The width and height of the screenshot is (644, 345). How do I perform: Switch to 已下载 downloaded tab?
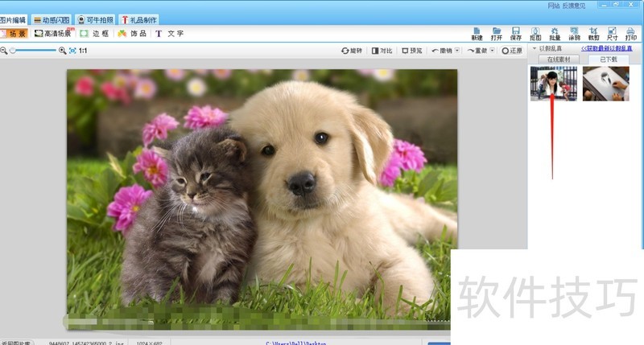tap(609, 60)
